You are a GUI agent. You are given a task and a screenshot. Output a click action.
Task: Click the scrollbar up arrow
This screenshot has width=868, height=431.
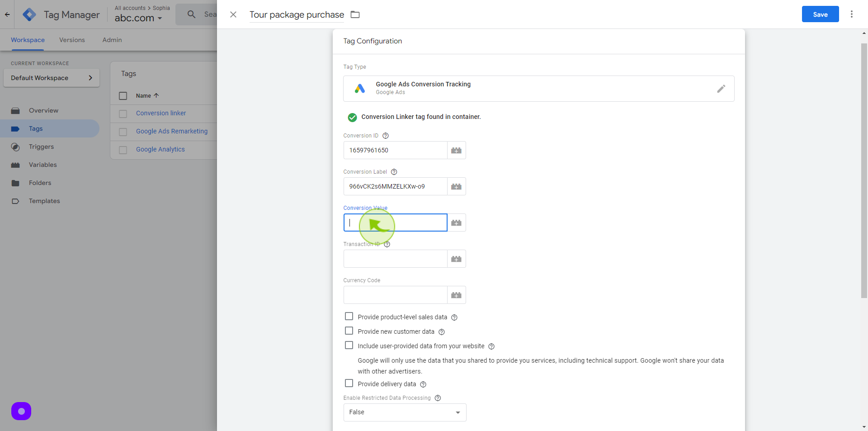[x=864, y=33]
